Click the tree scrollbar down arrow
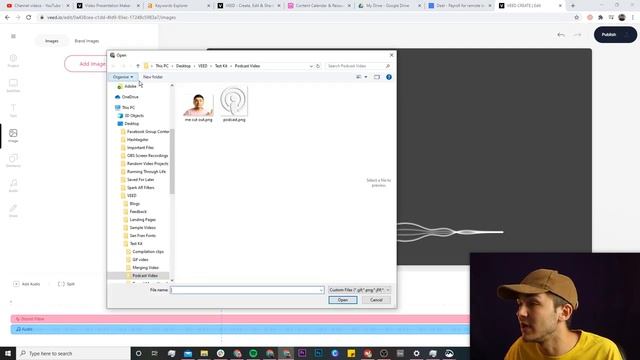 [x=172, y=280]
